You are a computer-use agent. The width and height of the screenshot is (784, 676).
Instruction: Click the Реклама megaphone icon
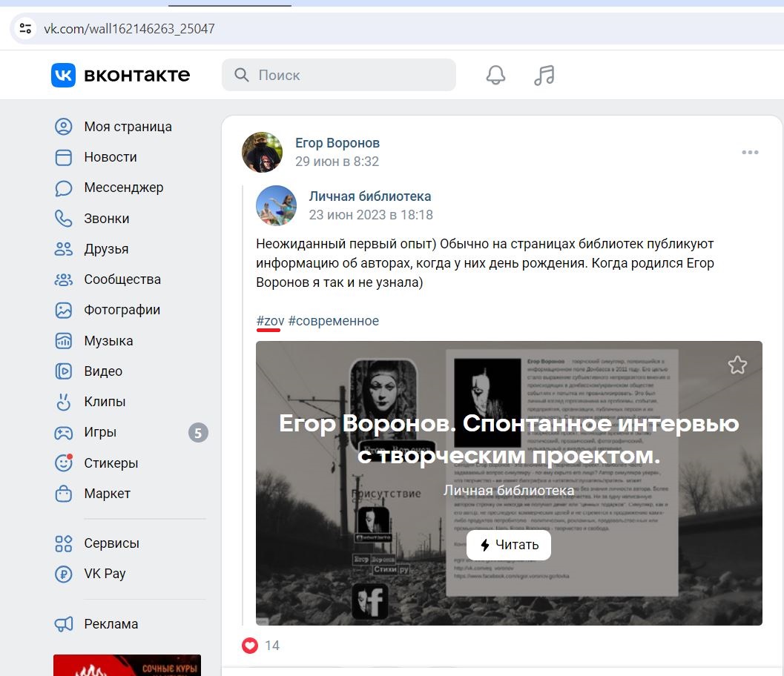coord(64,624)
